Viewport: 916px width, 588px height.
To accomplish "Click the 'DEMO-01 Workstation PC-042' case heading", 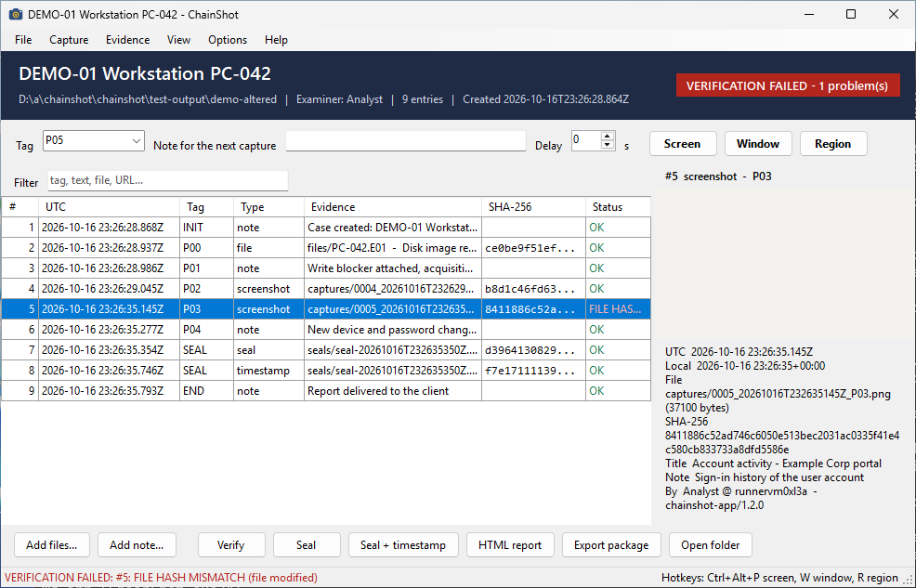I will pyautogui.click(x=145, y=73).
